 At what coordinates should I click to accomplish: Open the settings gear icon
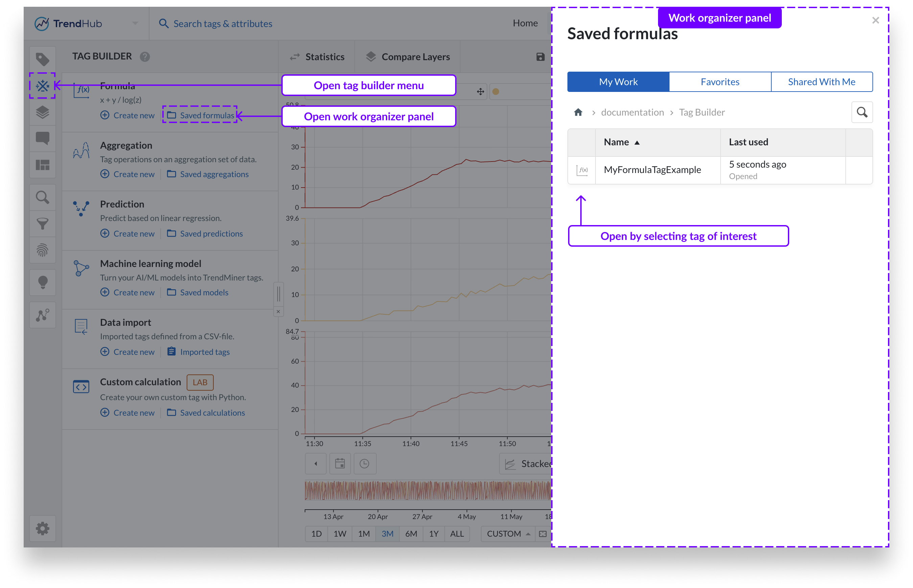pos(42,529)
